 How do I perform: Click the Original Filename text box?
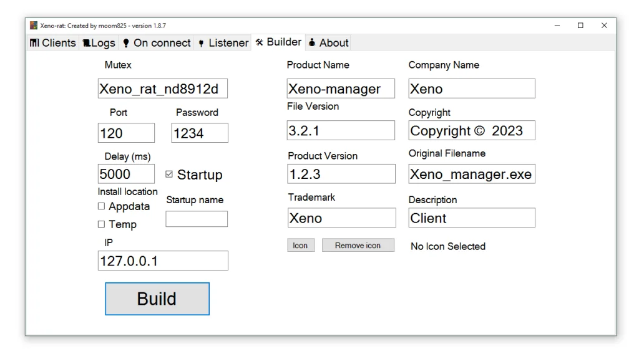[471, 174]
